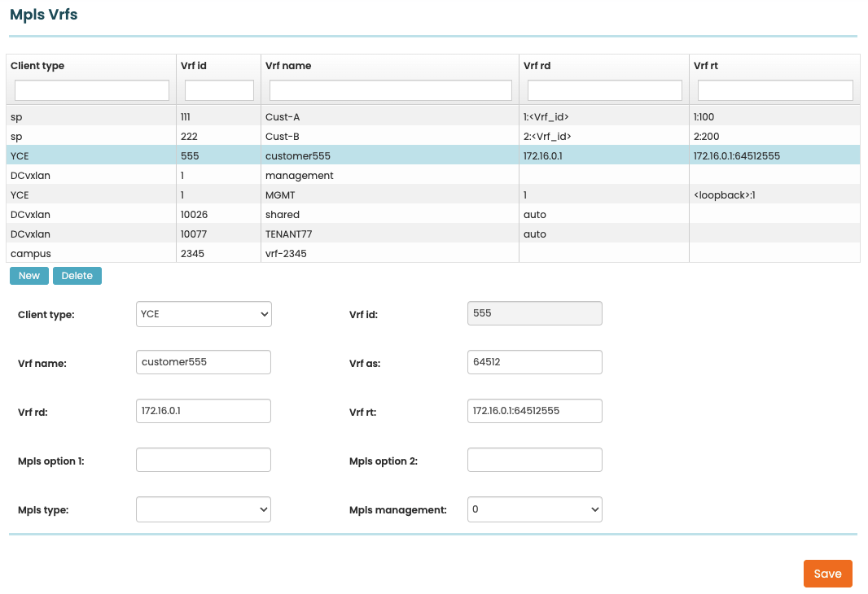Image resolution: width=868 pixels, height=594 pixels.
Task: Click the Vrf rd form field
Action: point(204,411)
